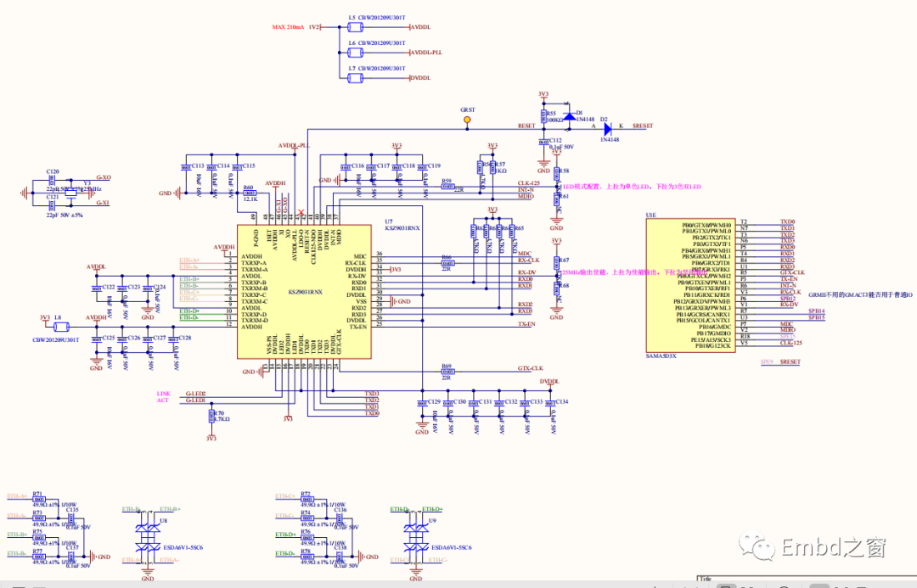Select resistor R69 22R symbol

[x=448, y=372]
